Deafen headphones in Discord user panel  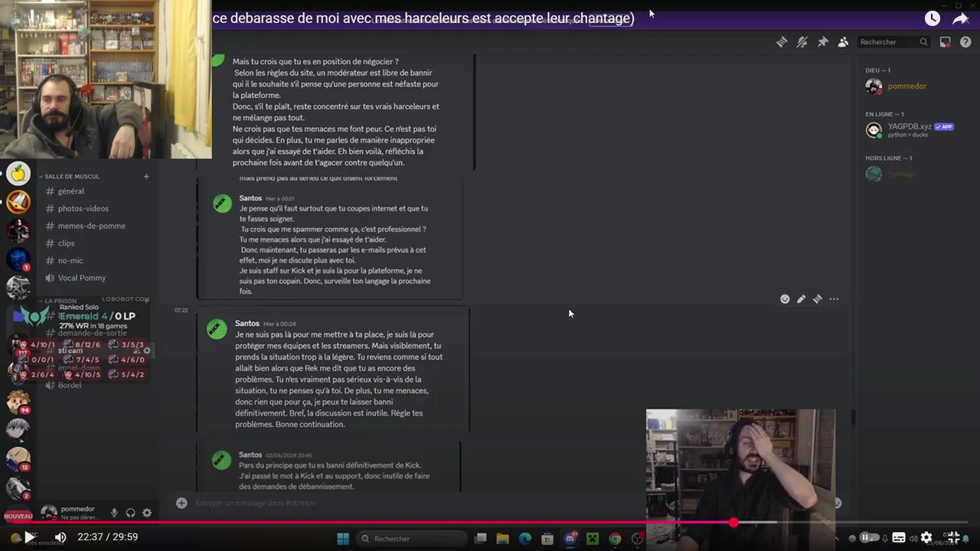(131, 513)
